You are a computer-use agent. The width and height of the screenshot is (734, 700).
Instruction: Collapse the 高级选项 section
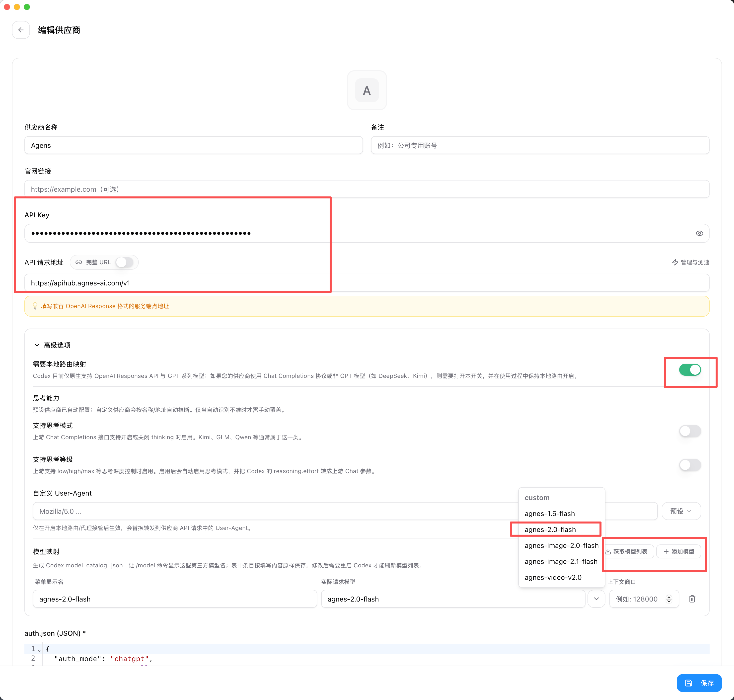pos(52,345)
